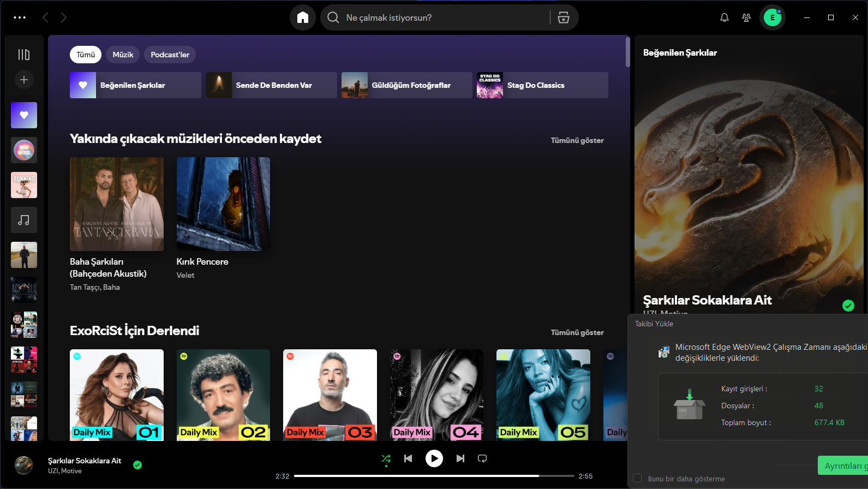Open Liked Songs heart in sidebar
Viewport: 868px width, 489px height.
[24, 115]
